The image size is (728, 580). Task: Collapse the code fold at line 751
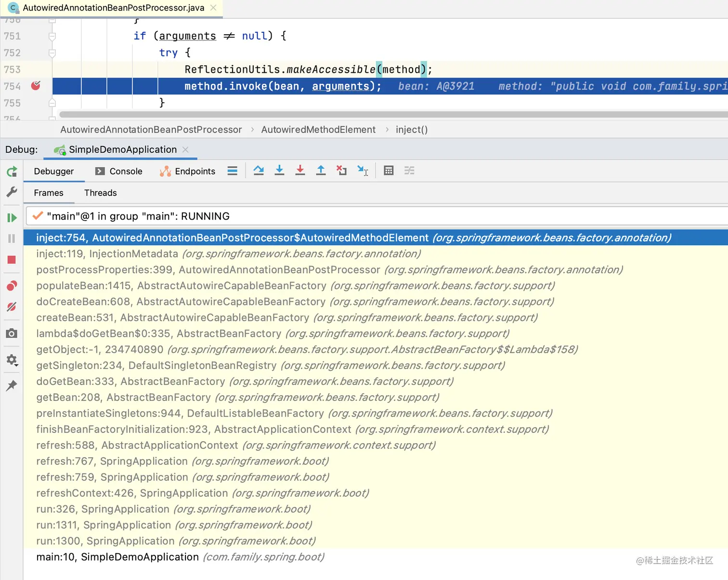pos(52,36)
